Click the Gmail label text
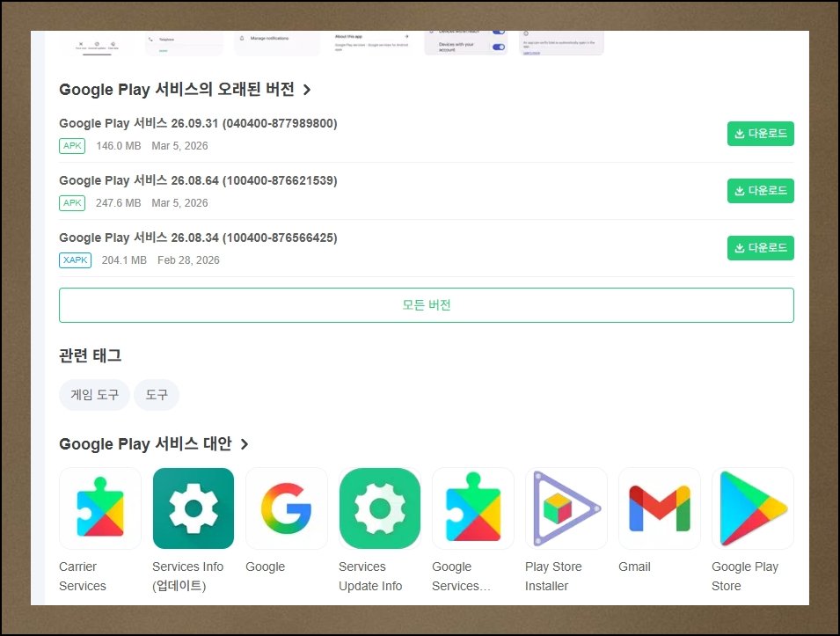This screenshot has height=636, width=840. click(634, 567)
